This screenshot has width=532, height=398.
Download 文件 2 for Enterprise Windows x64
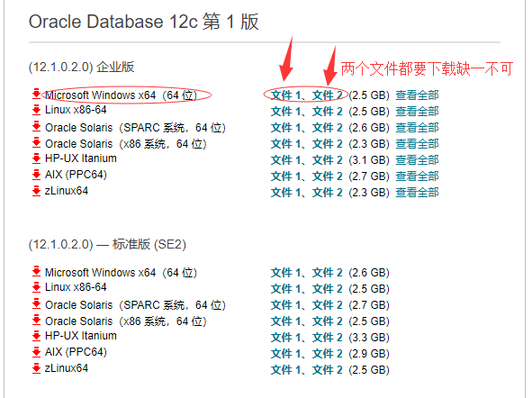327,95
